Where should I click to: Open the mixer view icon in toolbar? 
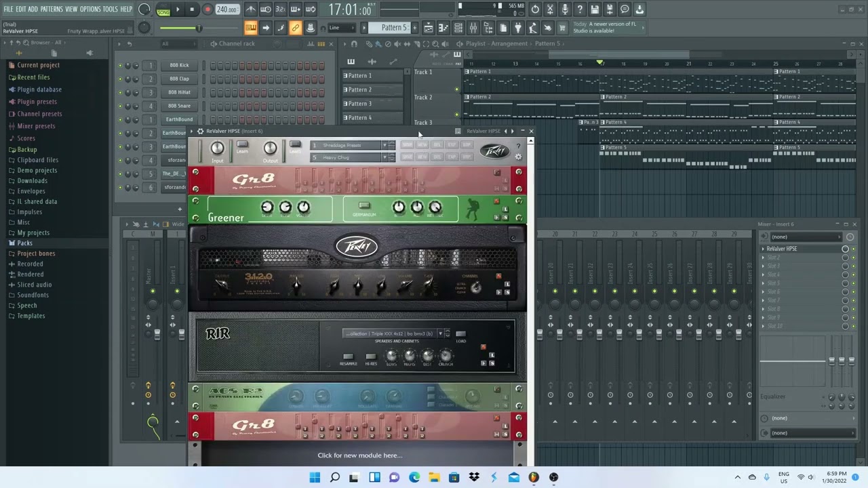[473, 28]
